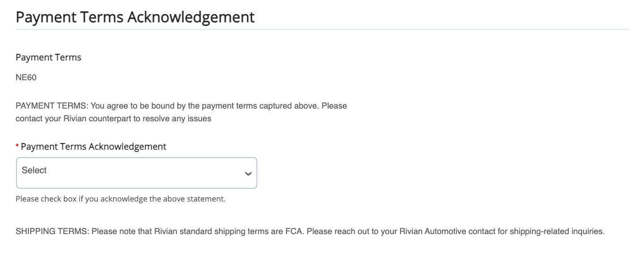This screenshot has height=253, width=644.
Task: Click "resolve any issues" in the payment paragraph
Action: [178, 119]
